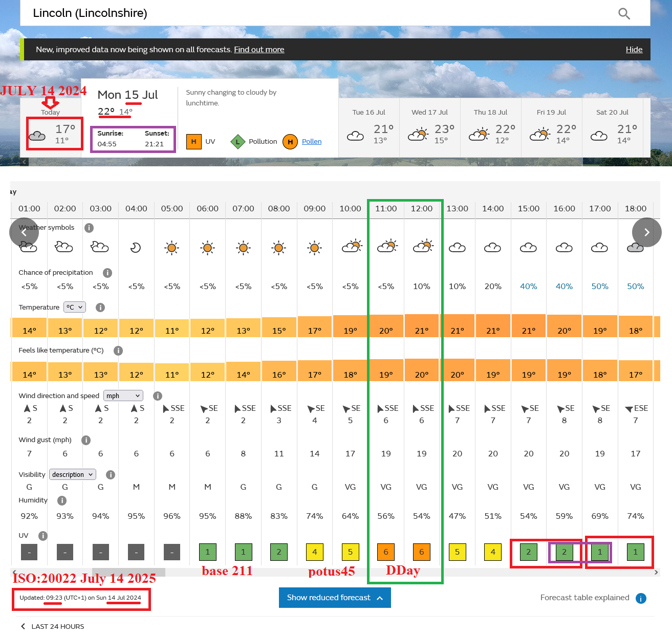
Task: Click the Weather symbols info icon
Action: pyautogui.click(x=89, y=228)
